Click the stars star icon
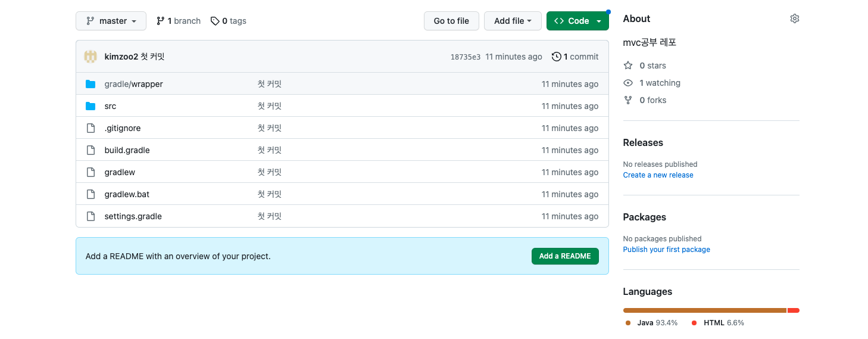Screen dimensions: 868x339 click(x=627, y=66)
